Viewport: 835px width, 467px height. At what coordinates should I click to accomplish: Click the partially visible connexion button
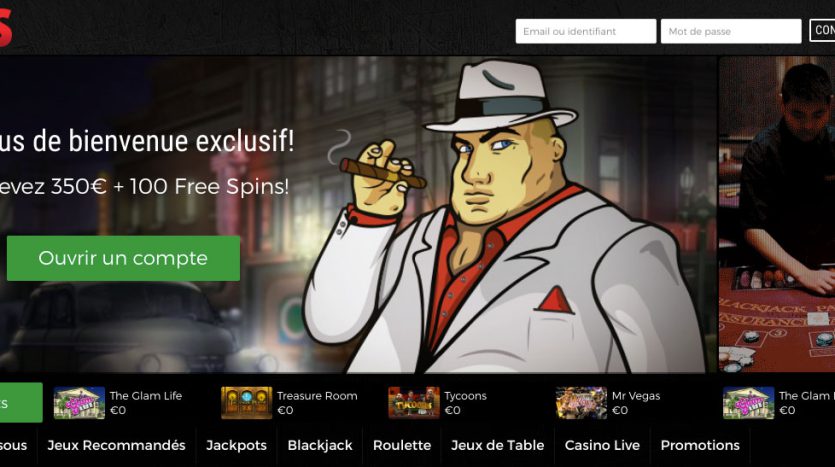tap(822, 30)
